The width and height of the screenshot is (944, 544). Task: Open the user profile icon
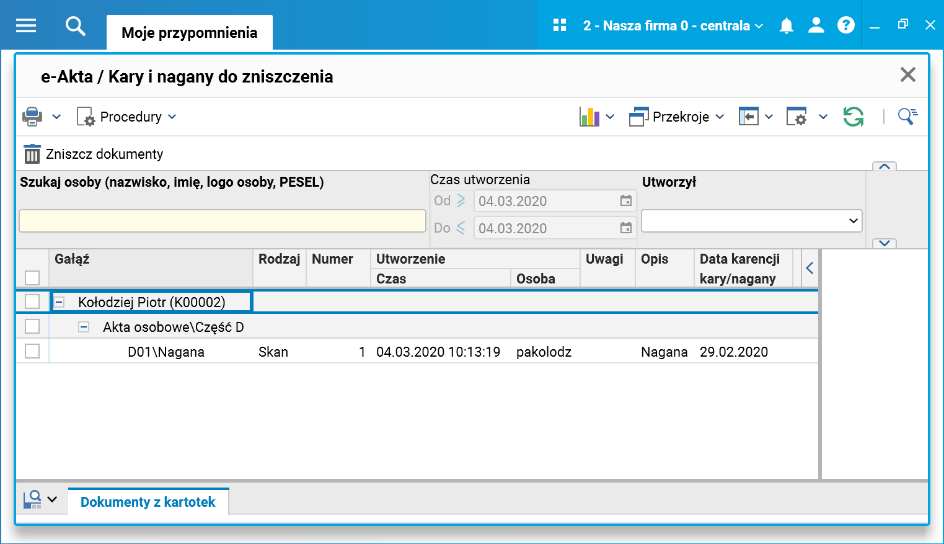point(816,25)
